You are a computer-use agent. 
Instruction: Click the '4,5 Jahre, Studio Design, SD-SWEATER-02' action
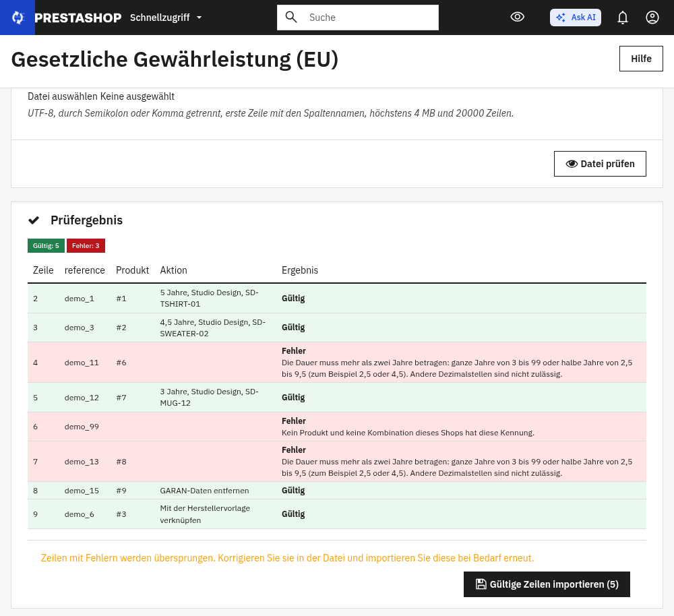pos(213,328)
